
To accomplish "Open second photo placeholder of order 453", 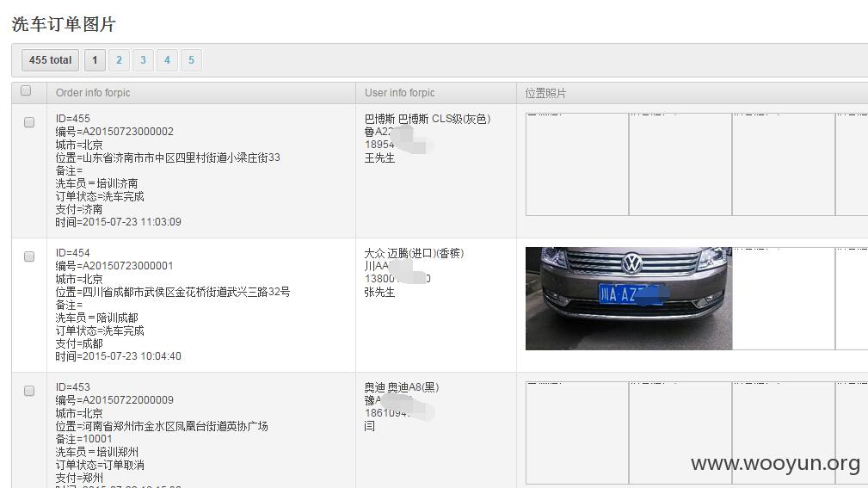I will point(680,433).
